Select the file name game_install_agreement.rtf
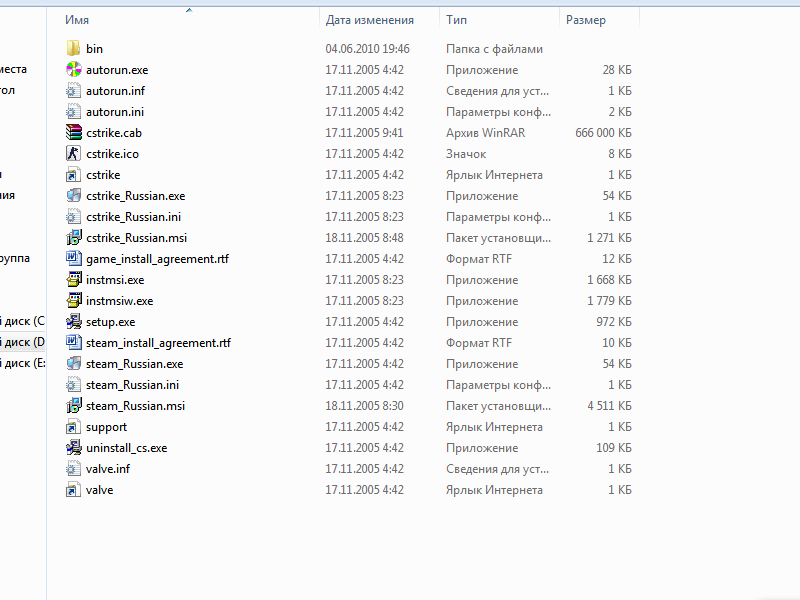 (157, 259)
